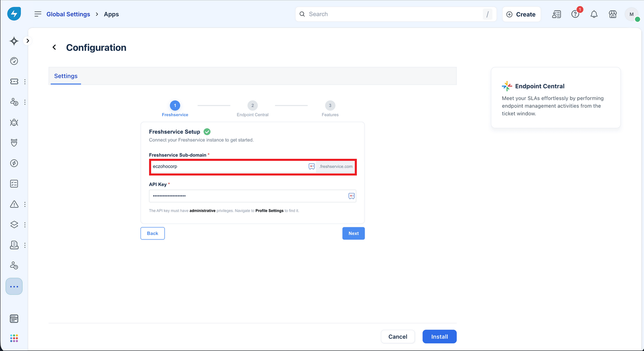Open the Dashboard gauge icon
The height and width of the screenshot is (351, 644).
click(x=14, y=61)
